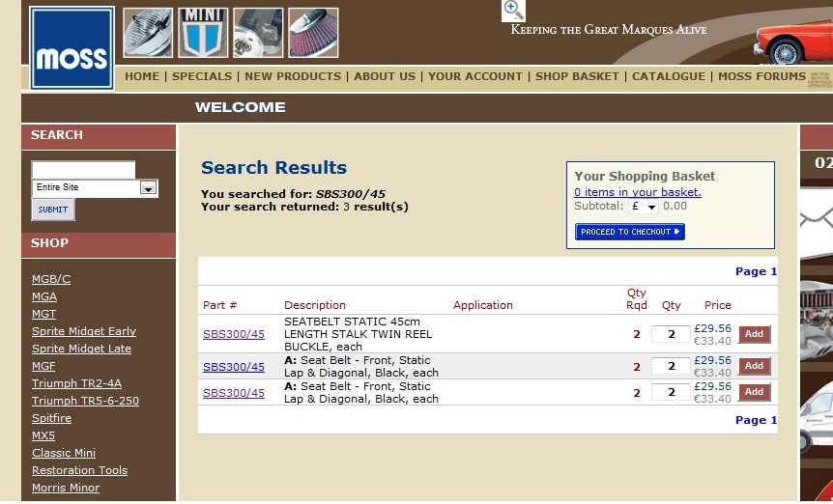This screenshot has width=833, height=504.
Task: Click the Part # column header
Action: click(x=220, y=305)
